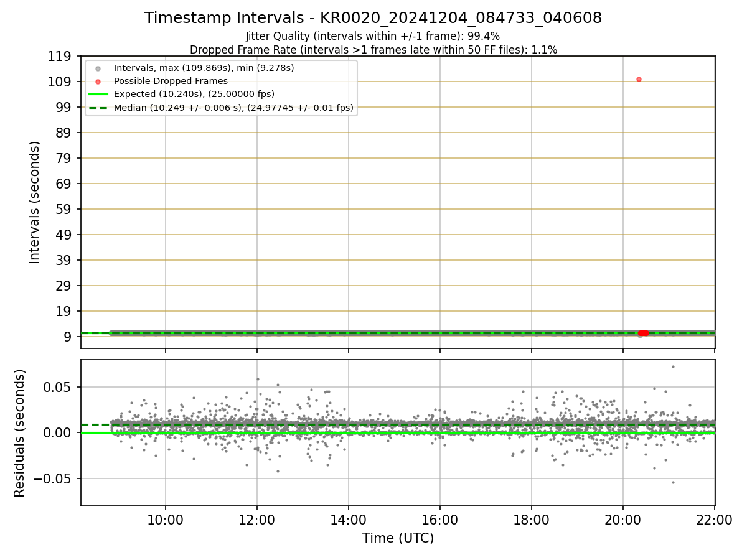Click the '20:00' x-axis tick label

[x=623, y=521]
